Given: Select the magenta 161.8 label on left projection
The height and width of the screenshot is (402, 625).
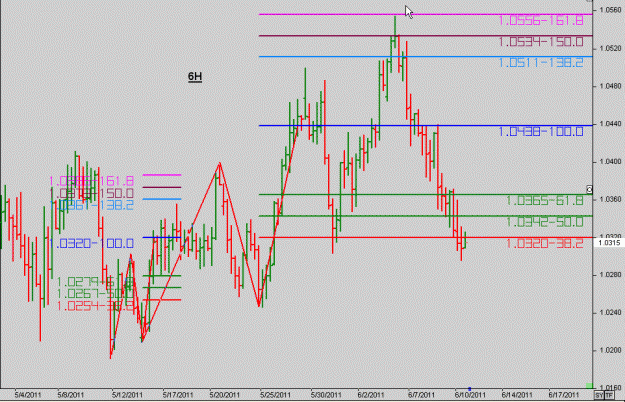Looking at the screenshot, I should tap(91, 181).
